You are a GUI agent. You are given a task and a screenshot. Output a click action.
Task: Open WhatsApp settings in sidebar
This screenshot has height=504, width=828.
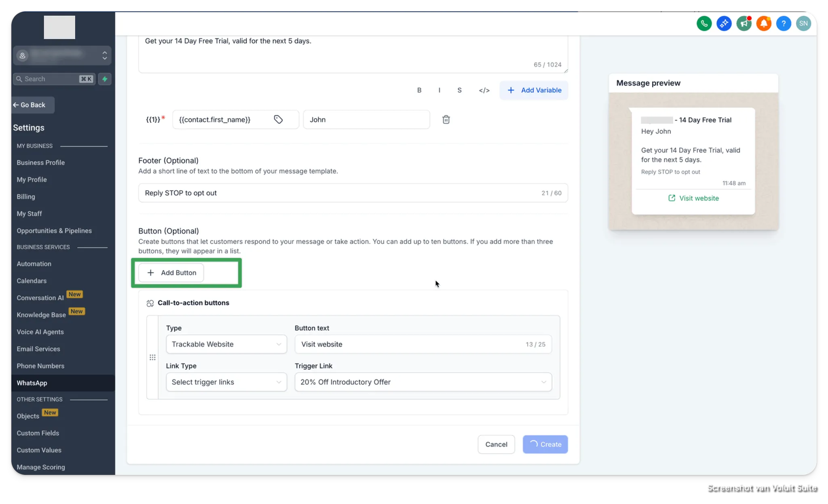pyautogui.click(x=32, y=383)
